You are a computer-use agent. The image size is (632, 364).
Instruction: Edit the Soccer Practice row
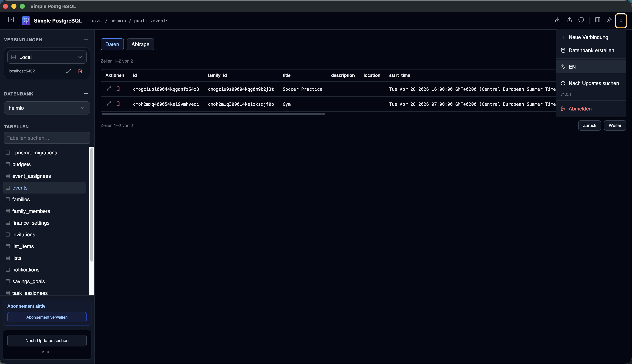click(109, 89)
